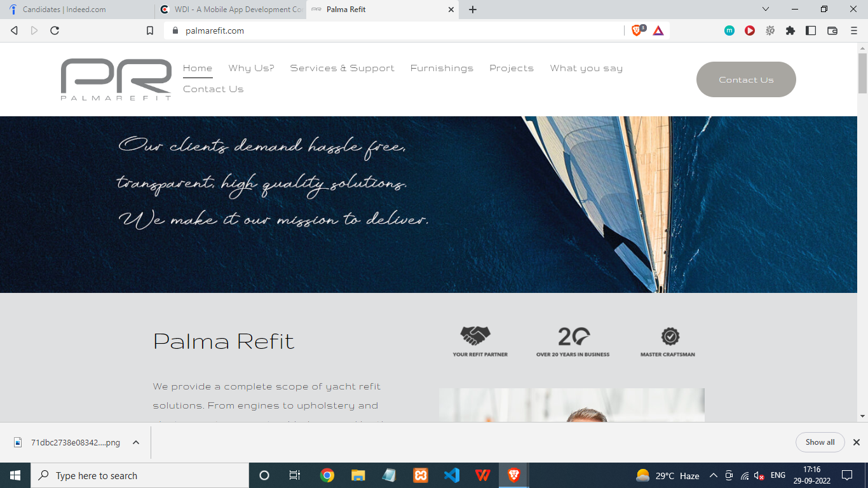Click the Contact Us nav text link
This screenshot has height=488, width=868.
214,89
